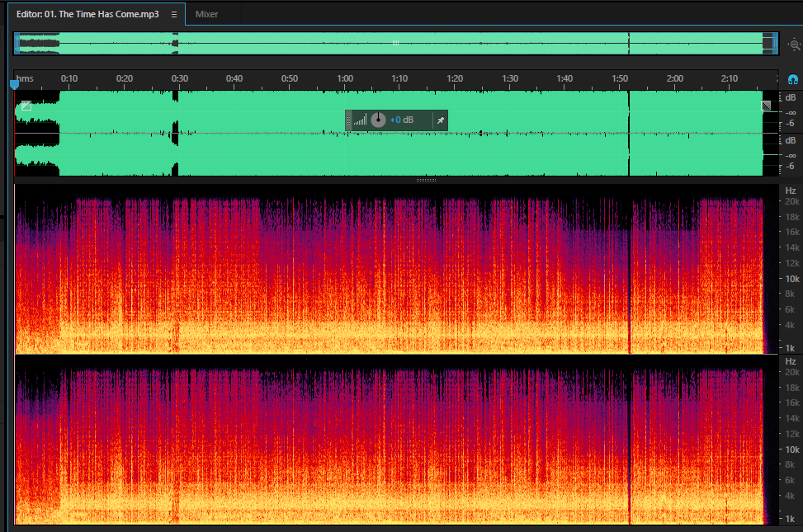
Task: Click the 10k label on top Hz scale
Action: pyautogui.click(x=792, y=279)
